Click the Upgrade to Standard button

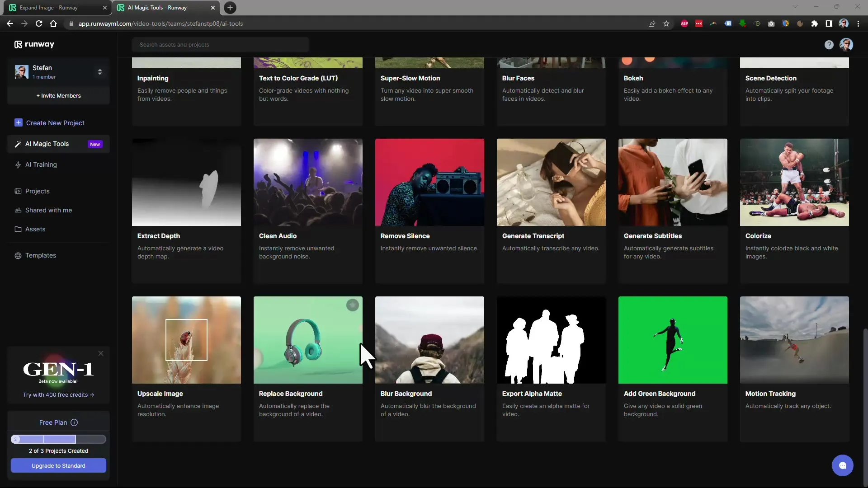click(x=58, y=465)
